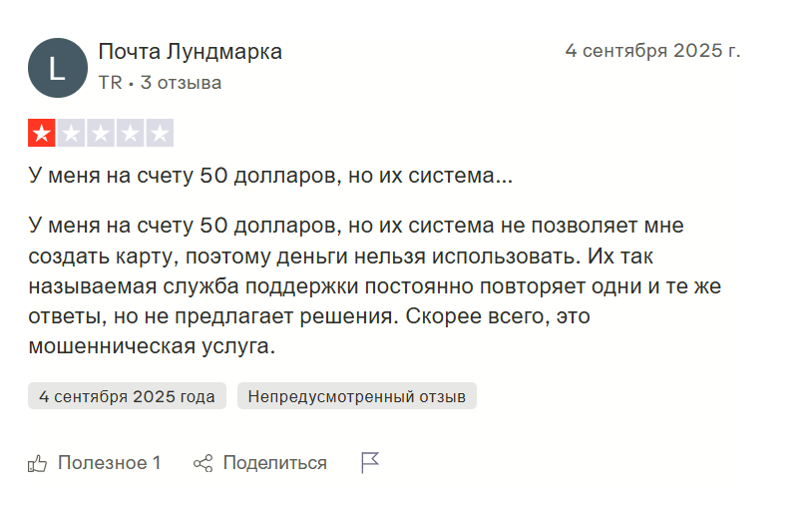Open the review title "У меня на счету 50 долларов, но их система..."
This screenshot has width=812, height=511.
pos(270,177)
